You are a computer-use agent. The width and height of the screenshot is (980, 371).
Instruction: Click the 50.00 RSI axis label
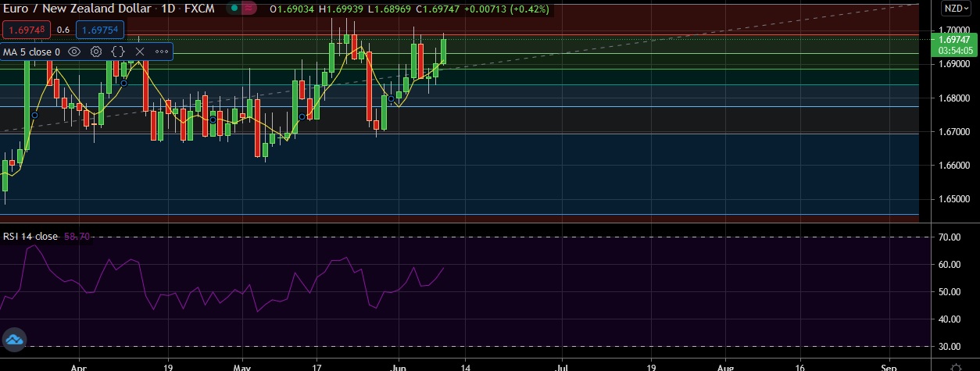point(950,292)
